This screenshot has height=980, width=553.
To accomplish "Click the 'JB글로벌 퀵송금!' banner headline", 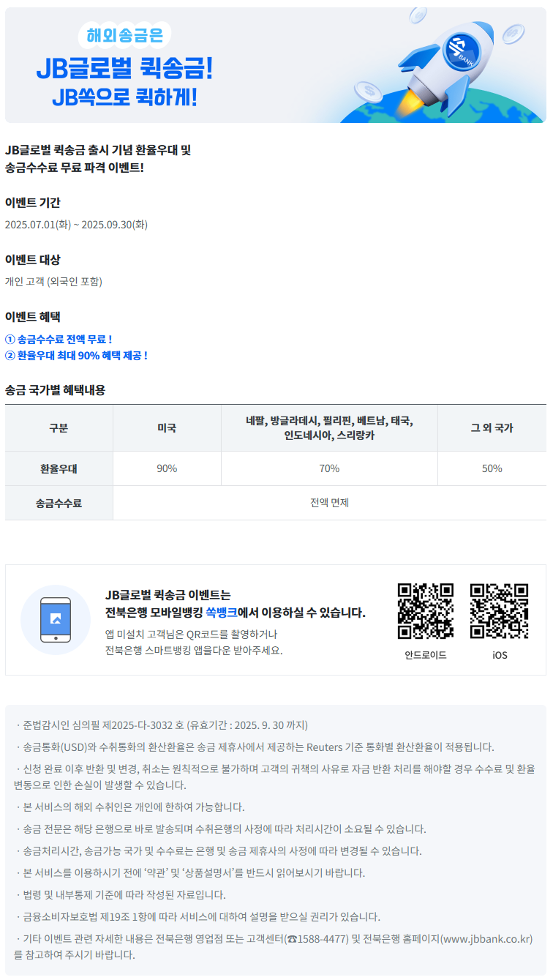I will point(124,69).
